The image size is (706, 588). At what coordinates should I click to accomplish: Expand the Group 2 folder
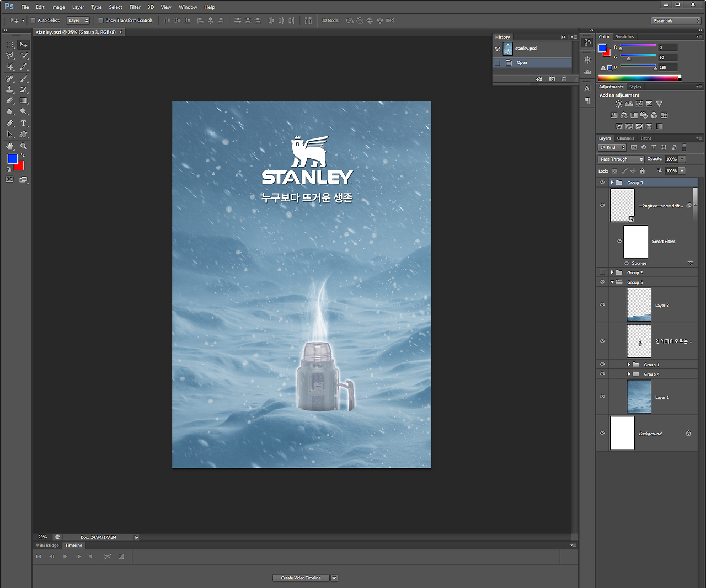tap(612, 272)
